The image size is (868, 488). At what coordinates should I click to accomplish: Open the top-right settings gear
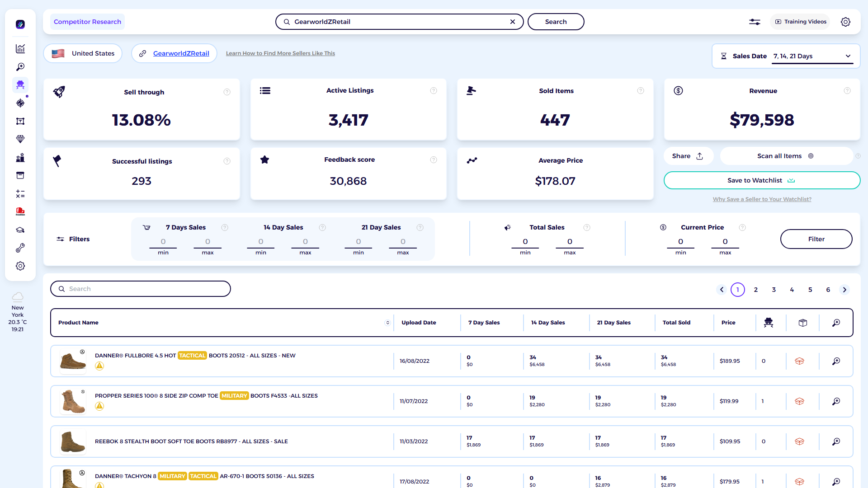pos(845,22)
